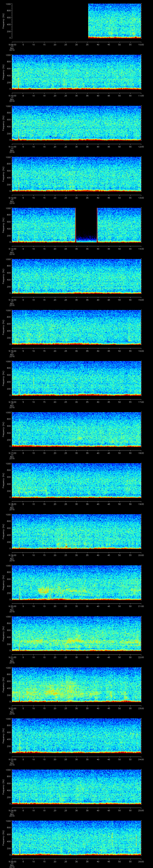The height and width of the screenshot is (868, 153).
Task: Click the spectrogram panel starting at 9:14:00
Action: 77,276
